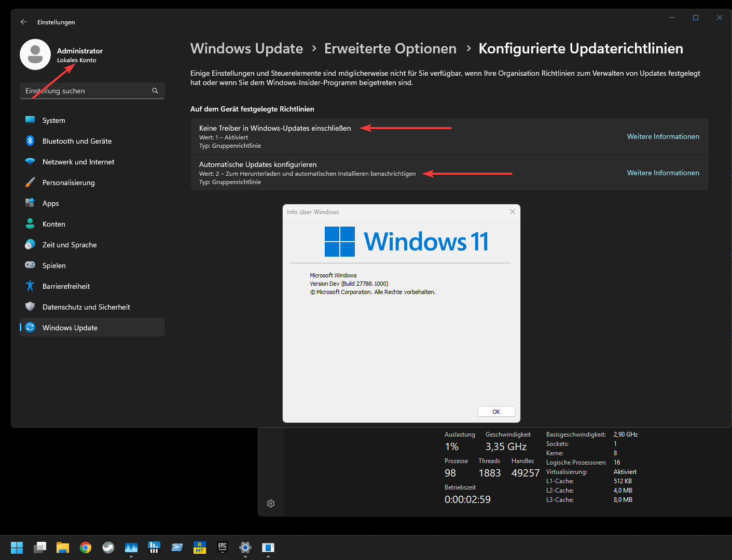Open System settings category
732x560 pixels.
92,120
